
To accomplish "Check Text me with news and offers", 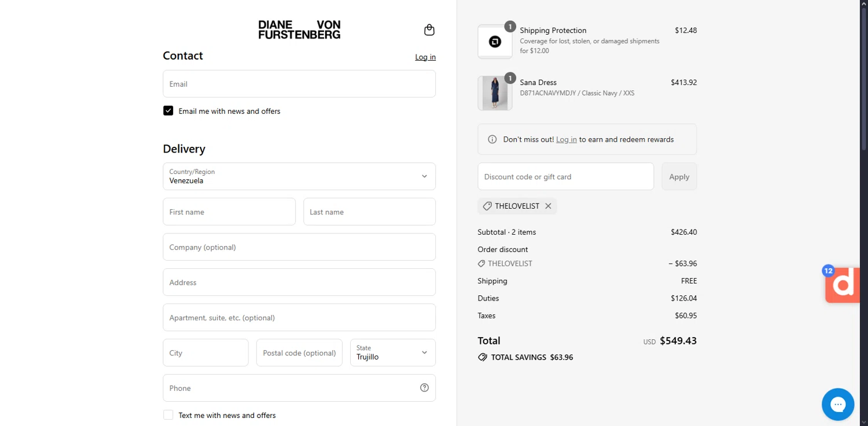I will [x=168, y=414].
